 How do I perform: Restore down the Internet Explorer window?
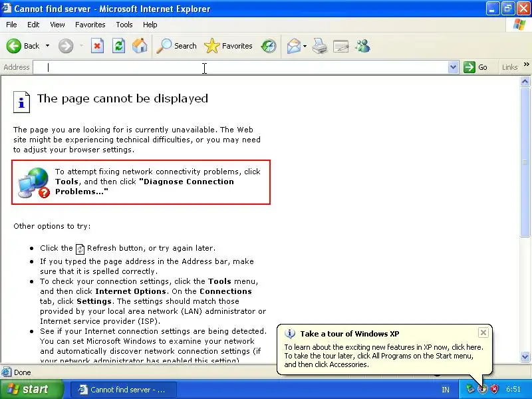pos(508,9)
